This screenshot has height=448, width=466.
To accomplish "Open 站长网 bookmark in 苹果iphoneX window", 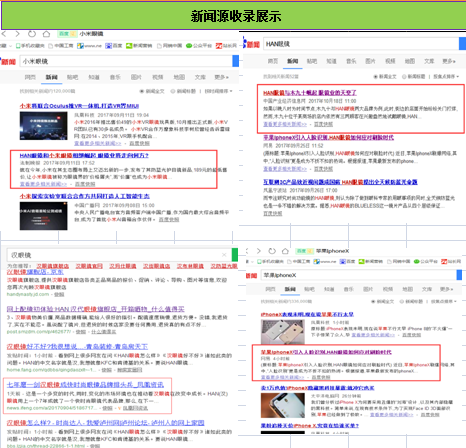I will pos(451,262).
